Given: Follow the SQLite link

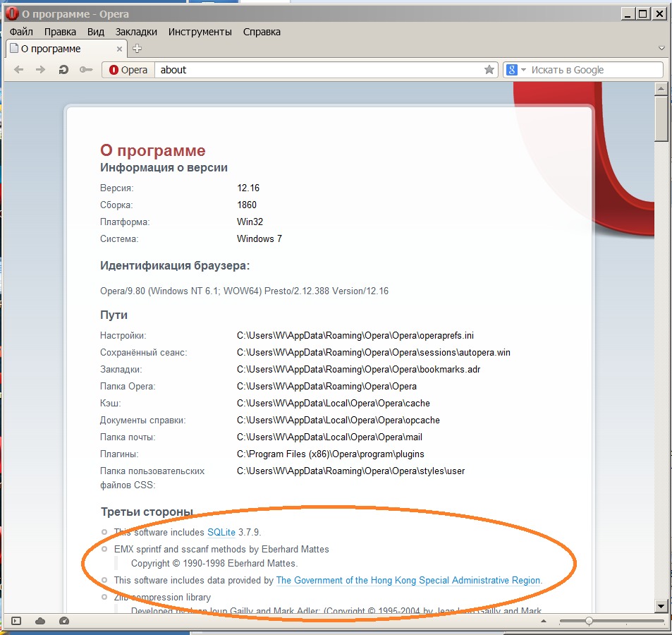Looking at the screenshot, I should tap(221, 532).
